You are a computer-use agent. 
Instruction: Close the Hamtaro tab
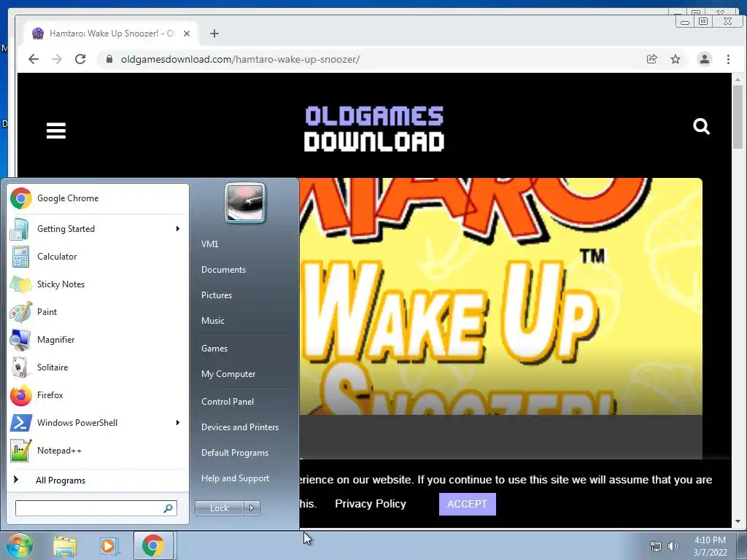pos(187,34)
